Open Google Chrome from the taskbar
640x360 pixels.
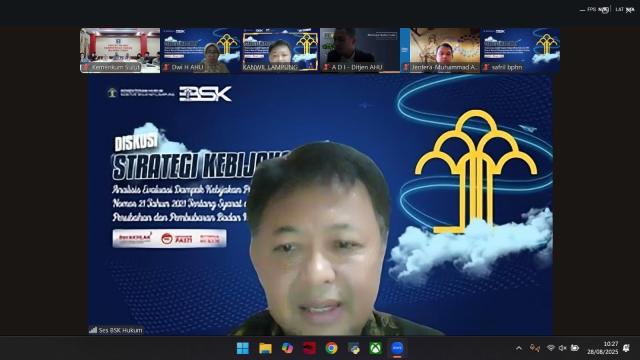tap(331, 348)
